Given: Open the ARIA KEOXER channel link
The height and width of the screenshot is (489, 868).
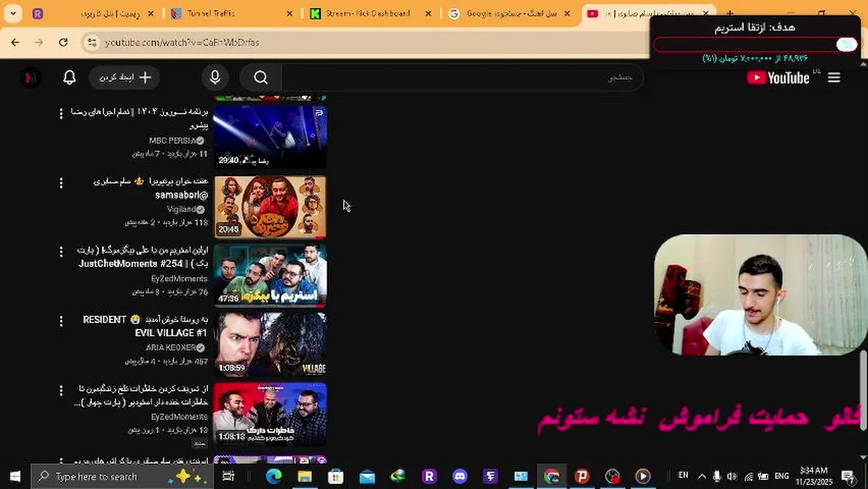Looking at the screenshot, I should [x=175, y=348].
